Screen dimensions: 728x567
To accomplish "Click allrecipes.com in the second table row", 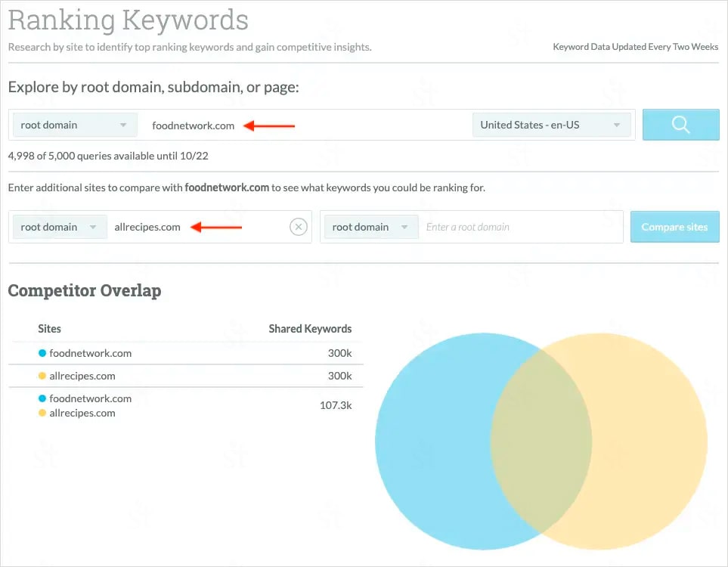I will coord(82,376).
